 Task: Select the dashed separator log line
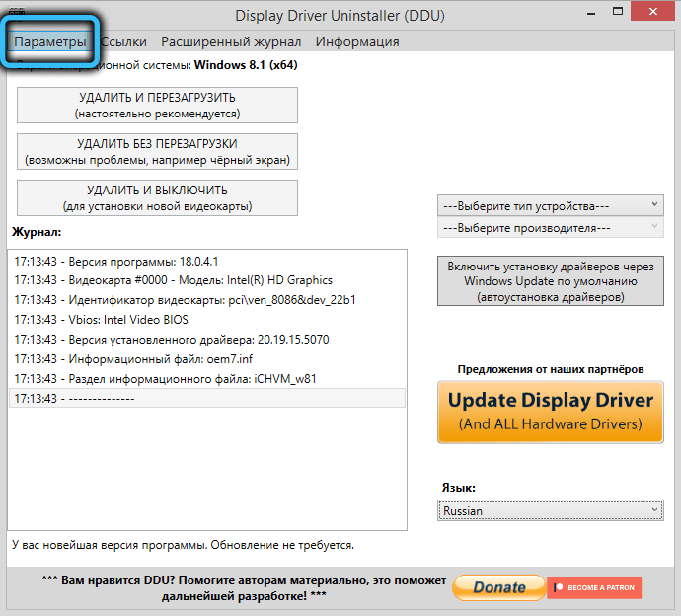207,399
